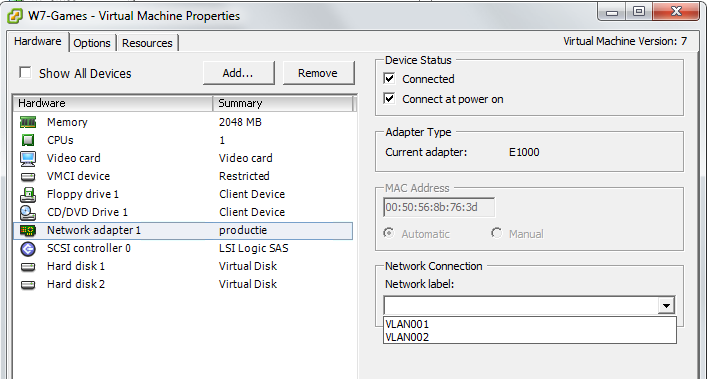The image size is (707, 379).
Task: Select the VMCI device row
Action: [x=183, y=176]
